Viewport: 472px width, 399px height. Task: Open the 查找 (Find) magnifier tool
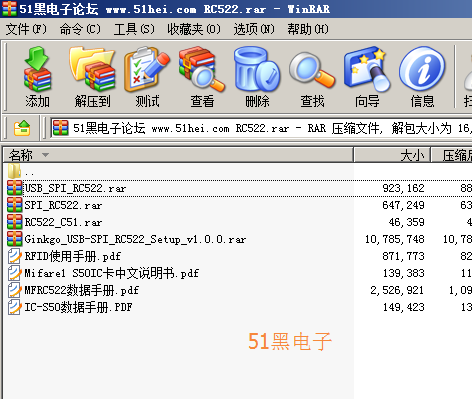click(x=312, y=77)
